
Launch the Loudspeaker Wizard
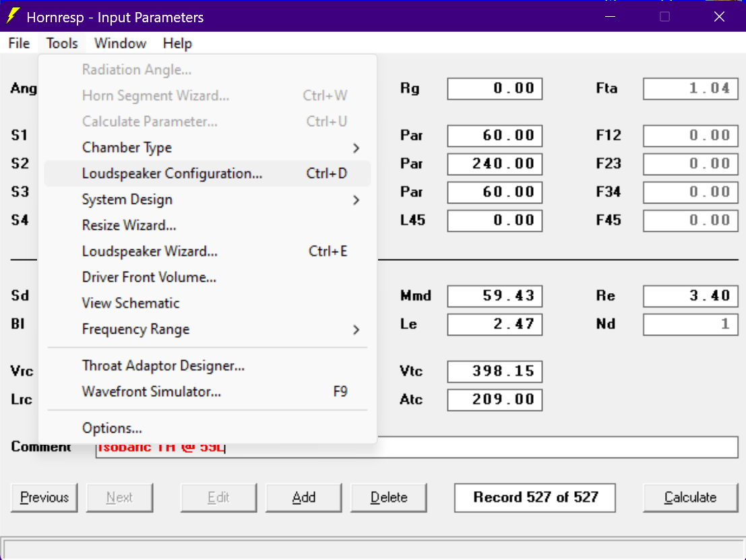click(208, 251)
